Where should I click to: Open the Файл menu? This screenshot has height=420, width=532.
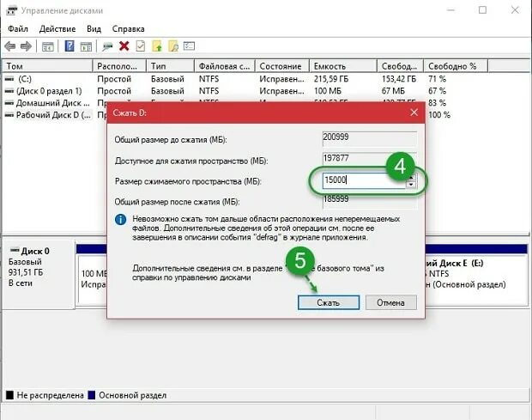[x=18, y=29]
